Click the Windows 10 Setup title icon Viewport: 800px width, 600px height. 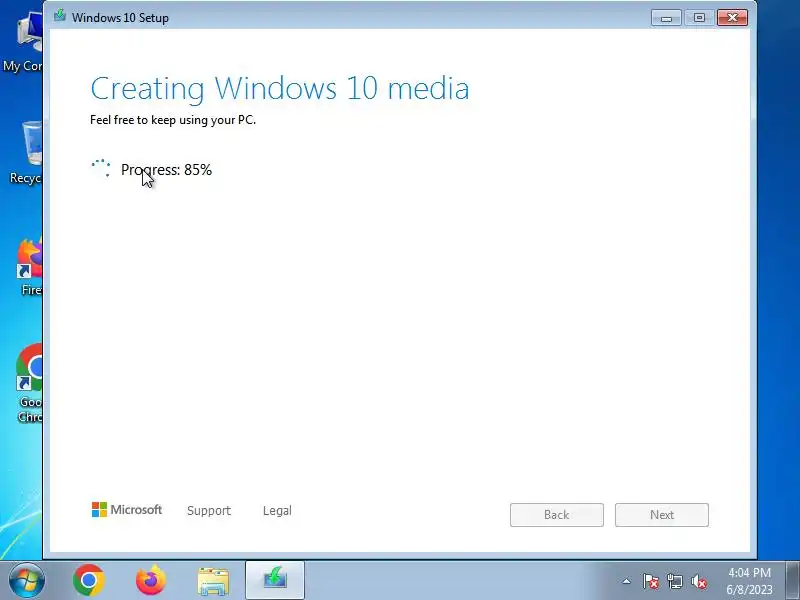(60, 15)
